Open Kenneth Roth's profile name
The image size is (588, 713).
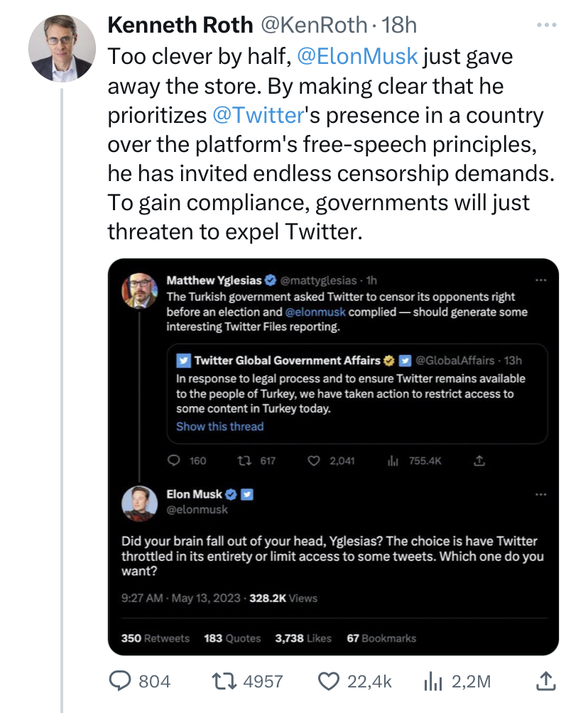180,26
